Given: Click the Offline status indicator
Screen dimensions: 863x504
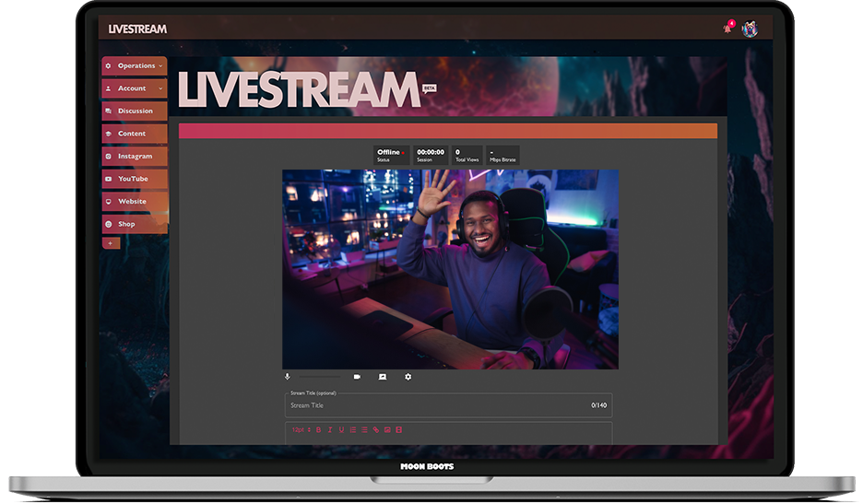Looking at the screenshot, I should coord(392,155).
